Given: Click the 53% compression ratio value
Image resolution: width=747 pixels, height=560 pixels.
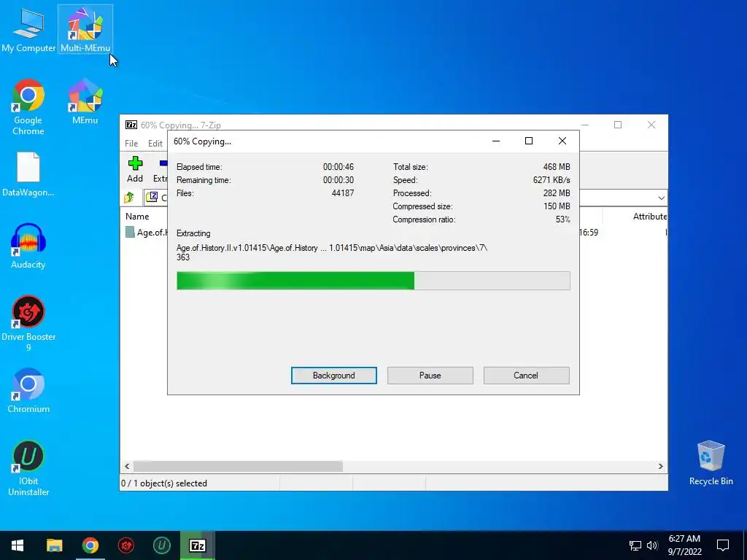Looking at the screenshot, I should [x=562, y=219].
